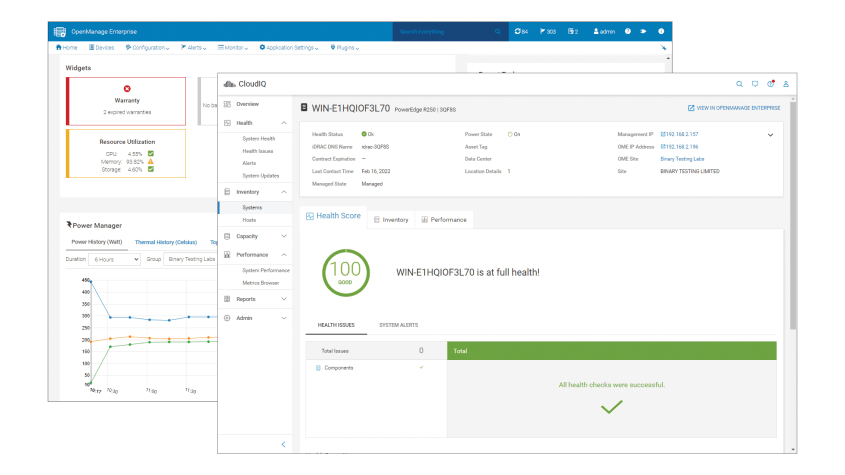This screenshot has width=845, height=475.
Task: Open the Group Binary Testing Labs dropdown
Action: pos(190,259)
